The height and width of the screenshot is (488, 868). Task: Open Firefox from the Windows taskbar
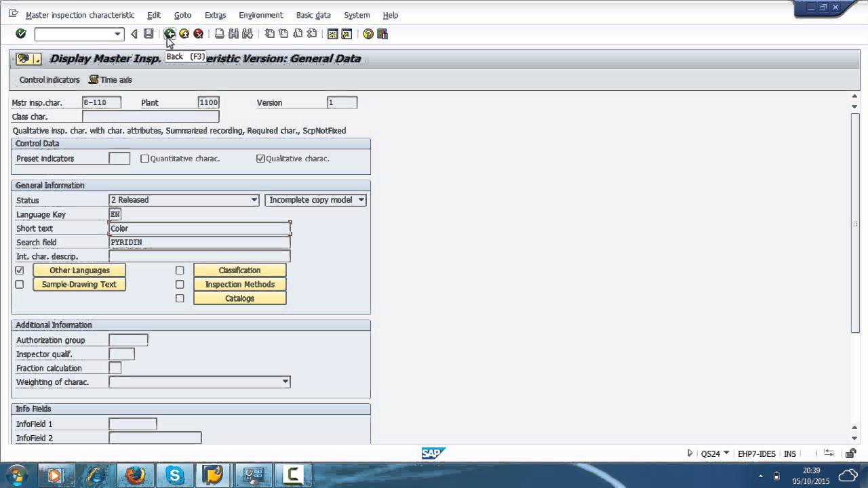click(136, 475)
